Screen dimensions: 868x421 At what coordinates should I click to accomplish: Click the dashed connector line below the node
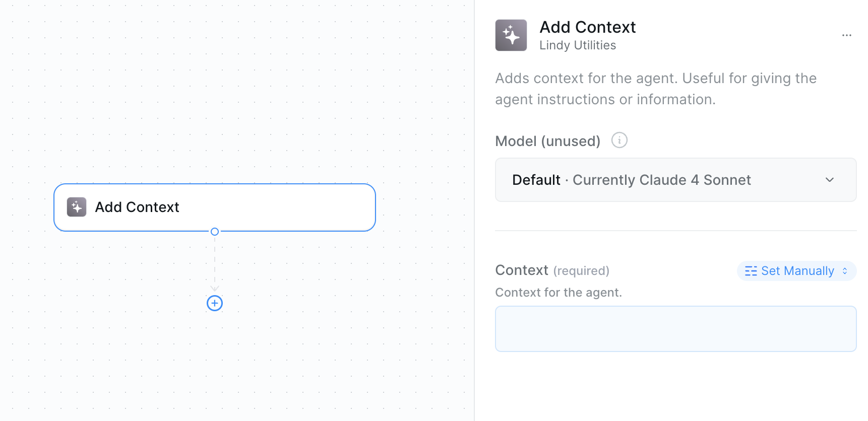point(215,262)
